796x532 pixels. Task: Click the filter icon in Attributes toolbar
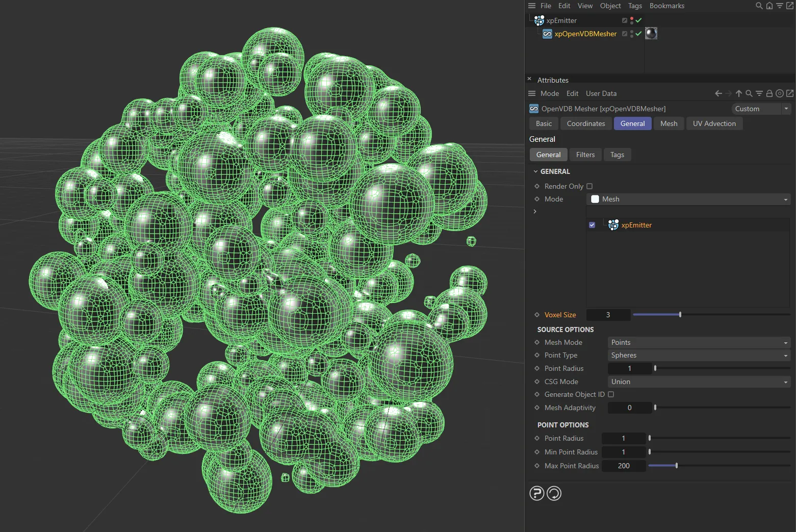click(x=759, y=93)
